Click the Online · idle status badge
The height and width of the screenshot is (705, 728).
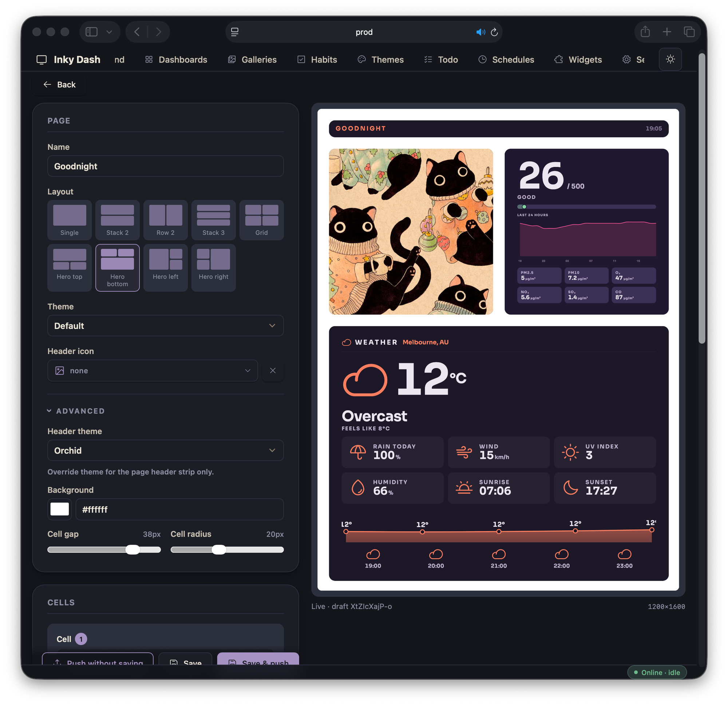657,672
